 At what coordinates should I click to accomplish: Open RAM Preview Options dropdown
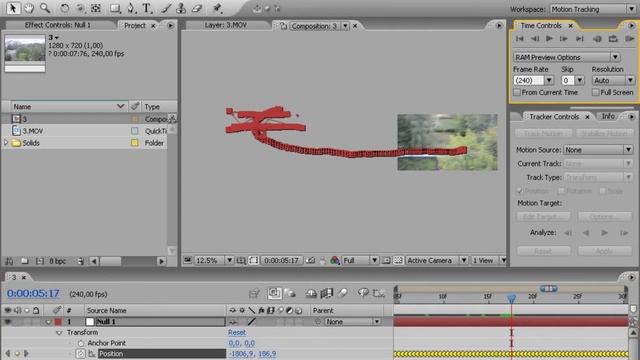pyautogui.click(x=567, y=57)
